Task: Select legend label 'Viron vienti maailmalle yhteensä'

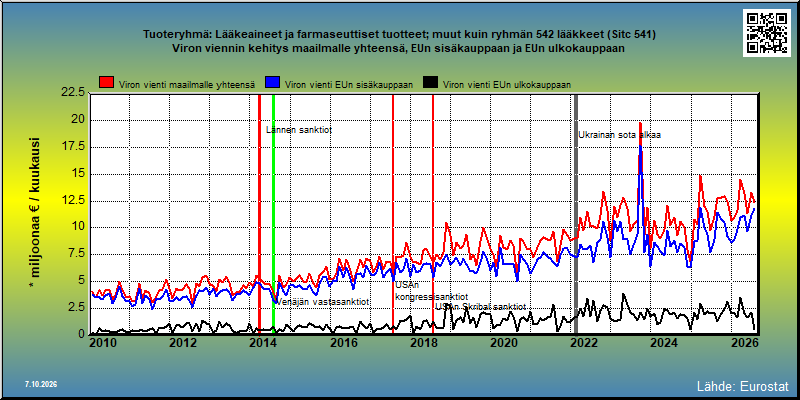Action: [x=187, y=85]
